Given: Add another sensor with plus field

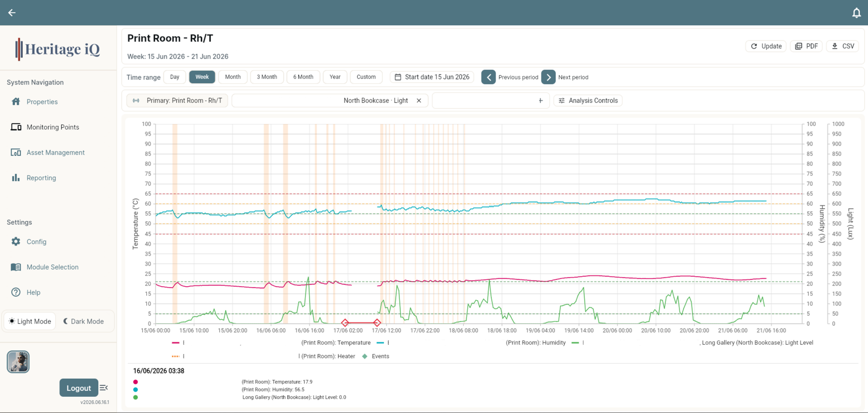Looking at the screenshot, I should (x=491, y=101).
